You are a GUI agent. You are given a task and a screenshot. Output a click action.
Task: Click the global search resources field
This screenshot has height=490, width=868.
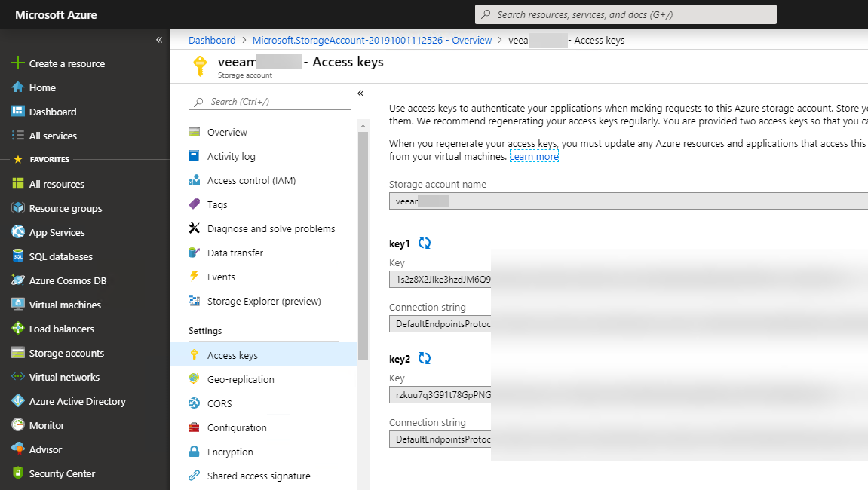(x=625, y=14)
